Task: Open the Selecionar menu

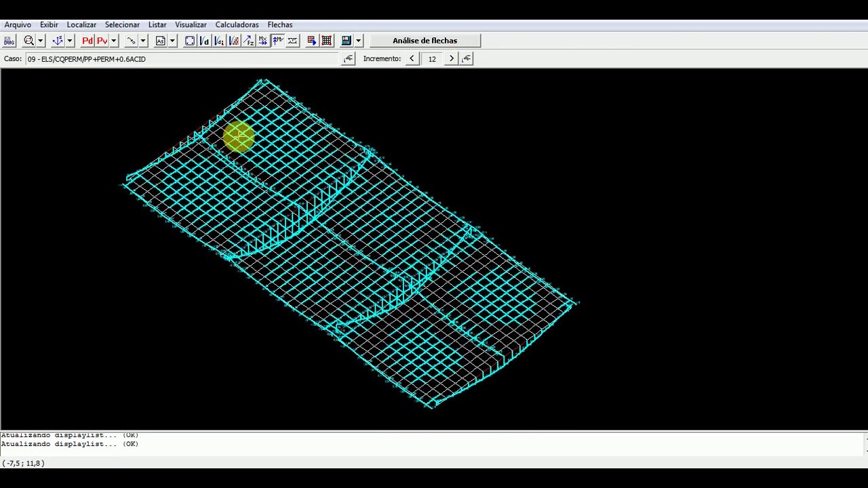Action: click(x=122, y=24)
